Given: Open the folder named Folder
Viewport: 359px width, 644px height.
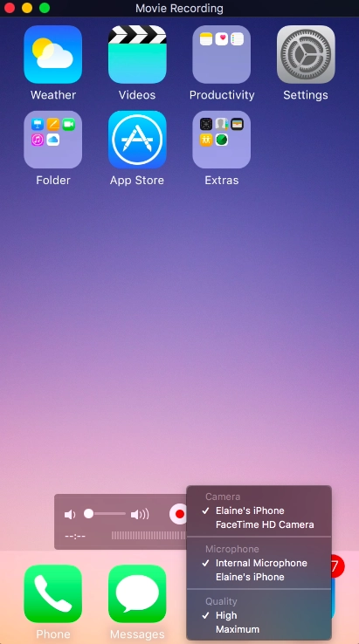Looking at the screenshot, I should 53,140.
